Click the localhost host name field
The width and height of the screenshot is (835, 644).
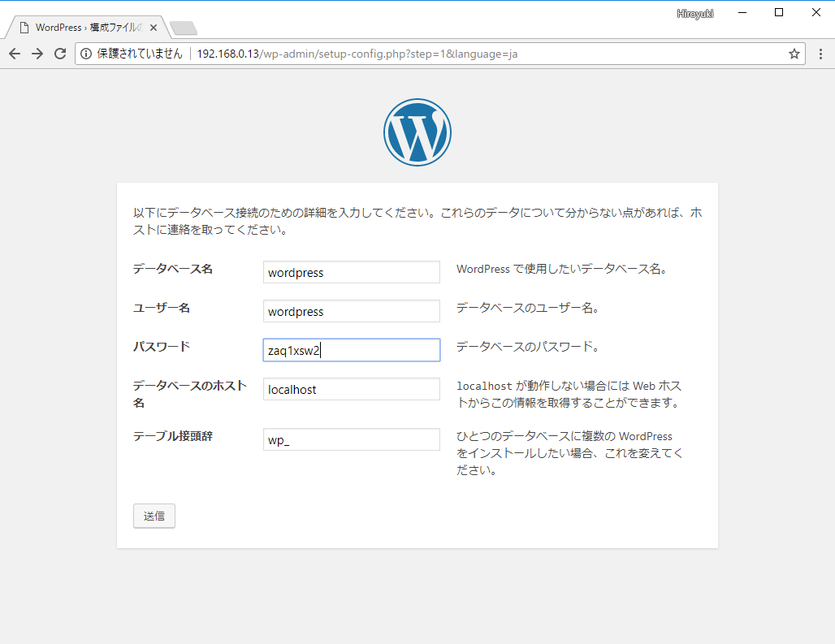[352, 389]
